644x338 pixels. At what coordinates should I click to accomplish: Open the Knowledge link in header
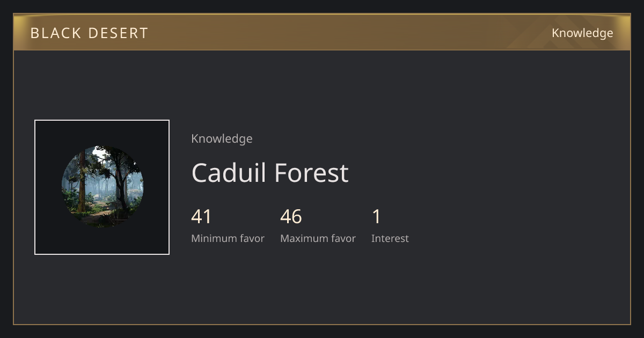(x=582, y=33)
